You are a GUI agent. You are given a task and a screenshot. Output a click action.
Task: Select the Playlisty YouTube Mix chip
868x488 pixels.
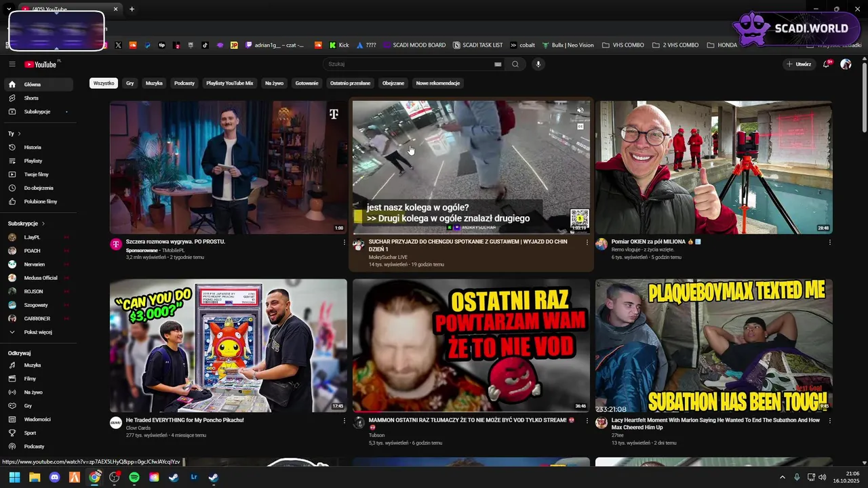230,83
